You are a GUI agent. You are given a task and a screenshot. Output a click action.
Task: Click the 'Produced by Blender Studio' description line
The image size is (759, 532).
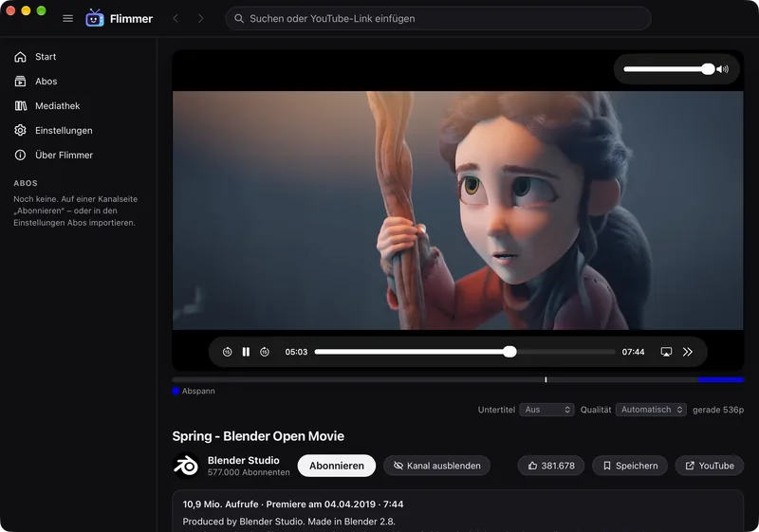pyautogui.click(x=289, y=522)
